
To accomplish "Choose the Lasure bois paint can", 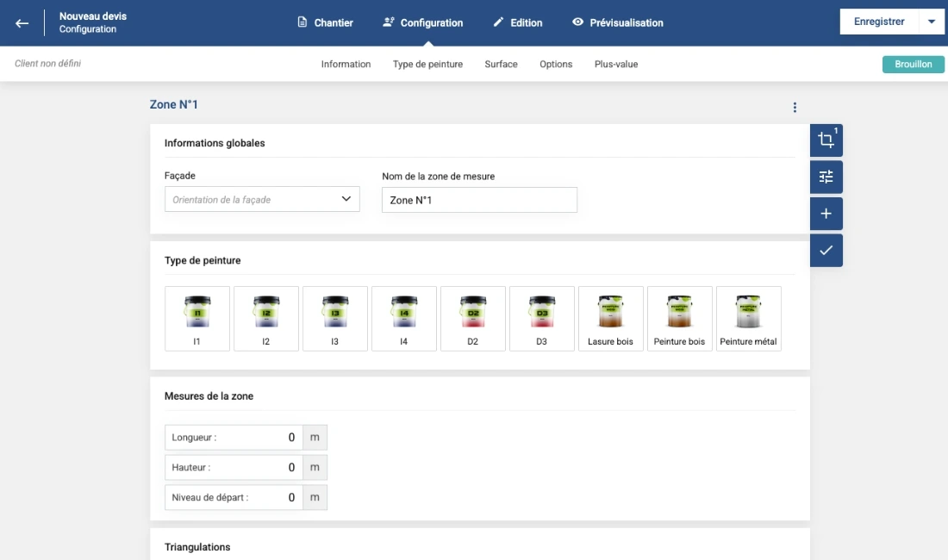I will (611, 319).
